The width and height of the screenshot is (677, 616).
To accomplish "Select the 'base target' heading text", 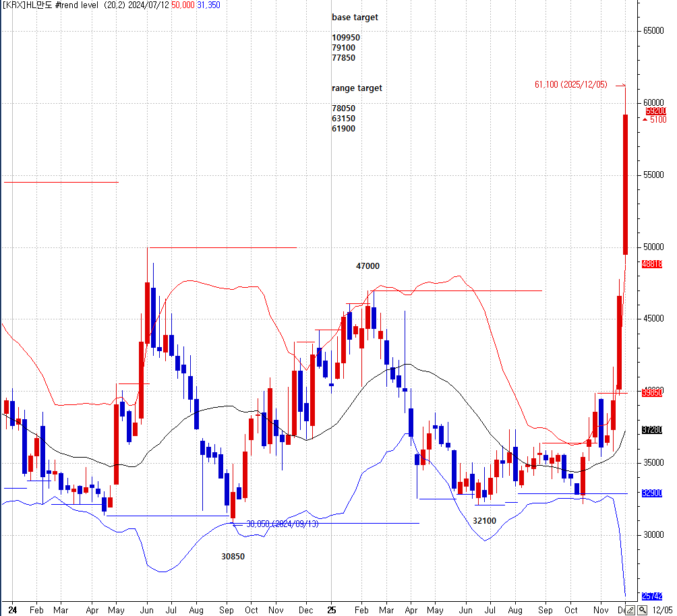I will click(x=355, y=18).
